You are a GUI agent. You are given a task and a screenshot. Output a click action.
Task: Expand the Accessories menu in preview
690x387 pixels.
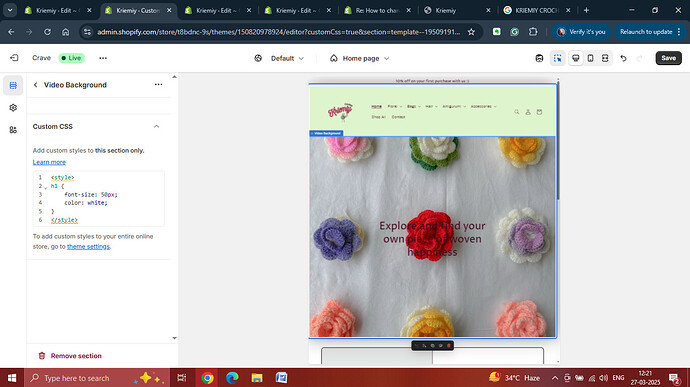pos(484,107)
